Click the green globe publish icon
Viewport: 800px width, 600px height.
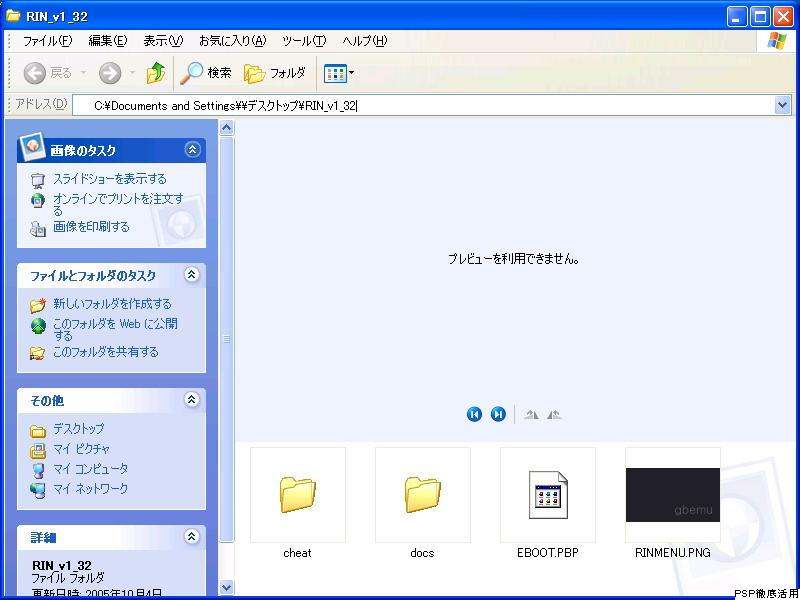coord(38,326)
